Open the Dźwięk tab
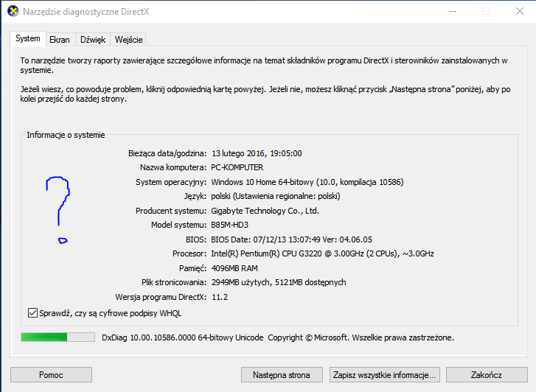Screen dimensions: 536x392 click(93, 40)
